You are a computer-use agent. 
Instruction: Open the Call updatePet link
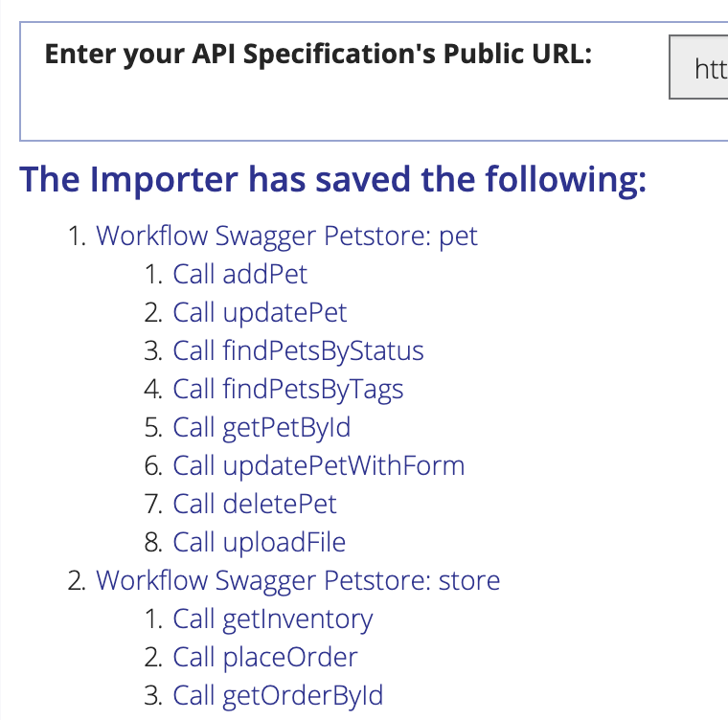point(260,312)
